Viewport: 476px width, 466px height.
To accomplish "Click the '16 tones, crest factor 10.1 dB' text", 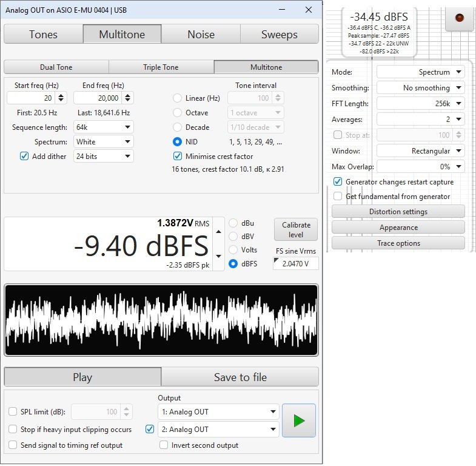I will click(x=227, y=169).
